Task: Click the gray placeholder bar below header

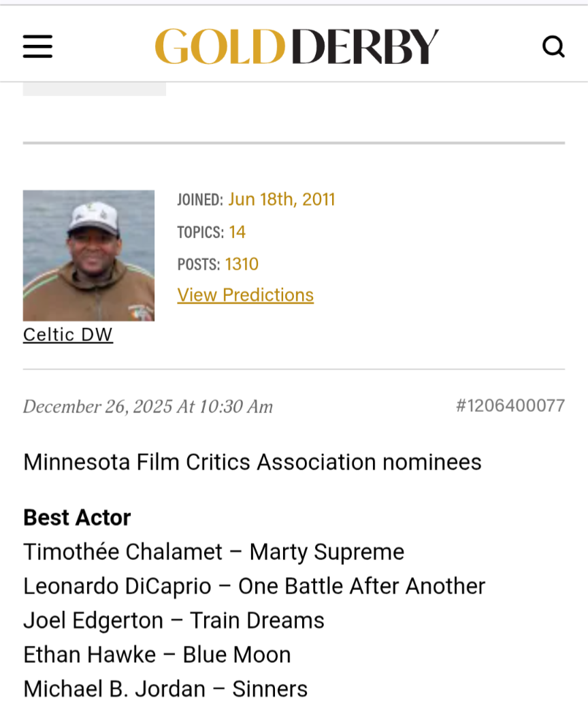Action: (x=94, y=89)
